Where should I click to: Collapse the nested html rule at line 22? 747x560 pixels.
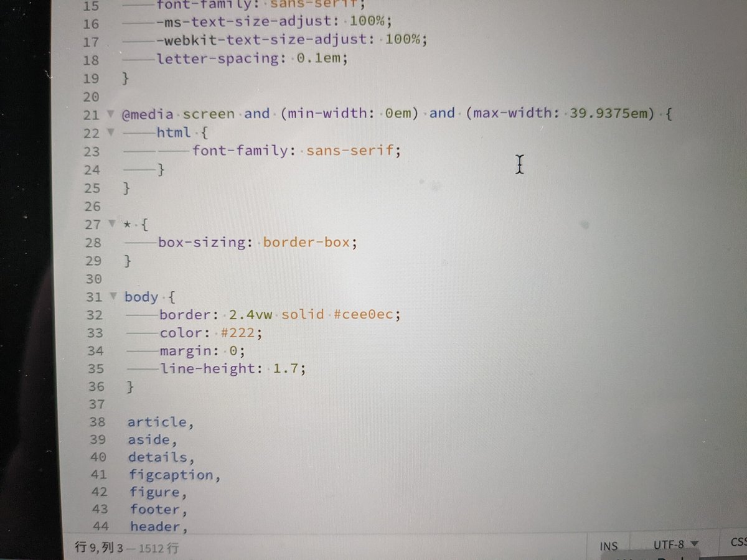(x=111, y=133)
